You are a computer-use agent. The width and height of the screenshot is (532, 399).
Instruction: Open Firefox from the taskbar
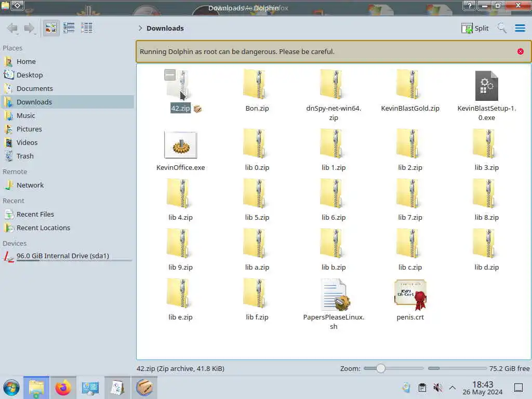tap(63, 388)
